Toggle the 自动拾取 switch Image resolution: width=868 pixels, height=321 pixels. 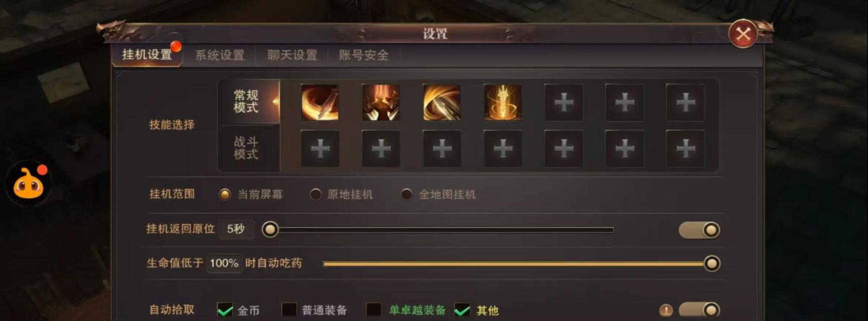(699, 310)
